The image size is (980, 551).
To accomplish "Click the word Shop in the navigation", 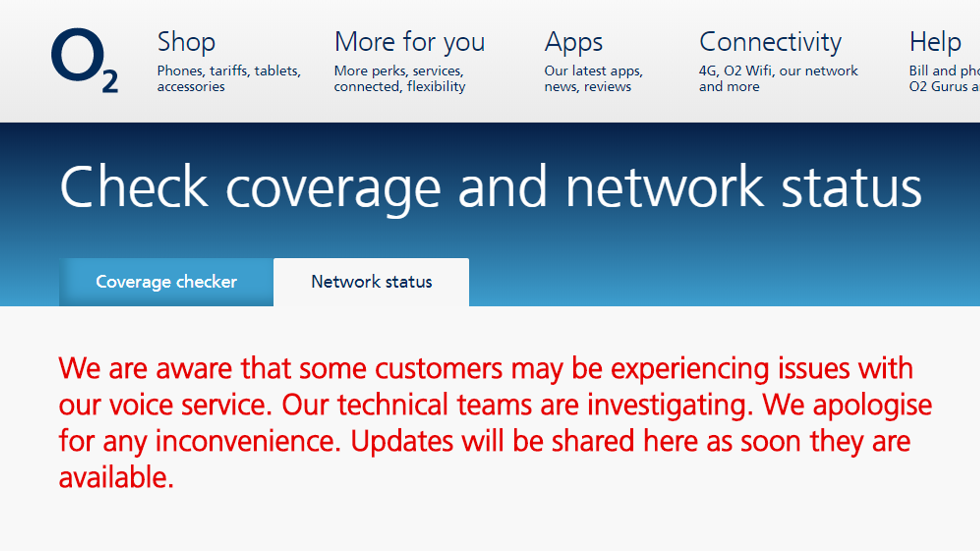I will [x=186, y=42].
